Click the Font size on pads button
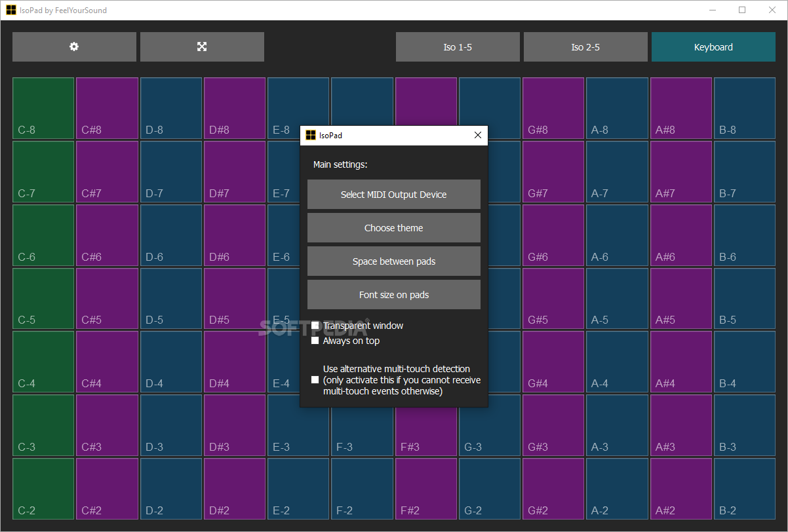This screenshot has width=788, height=532. click(x=394, y=295)
